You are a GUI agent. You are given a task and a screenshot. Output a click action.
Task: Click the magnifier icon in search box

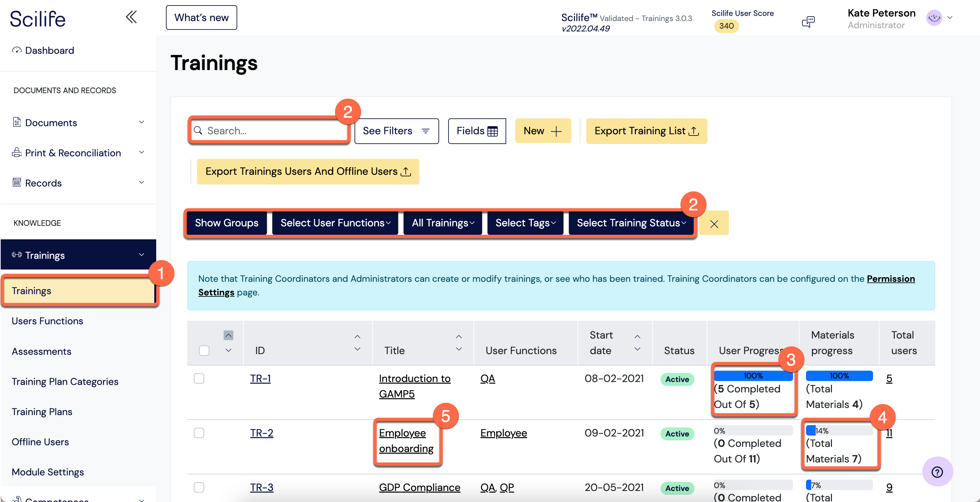click(198, 131)
